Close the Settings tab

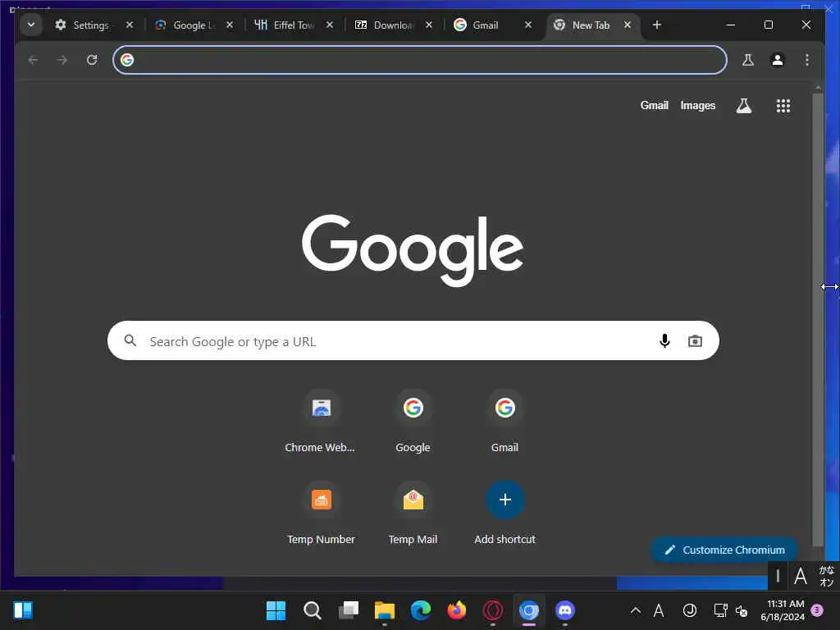coord(129,25)
